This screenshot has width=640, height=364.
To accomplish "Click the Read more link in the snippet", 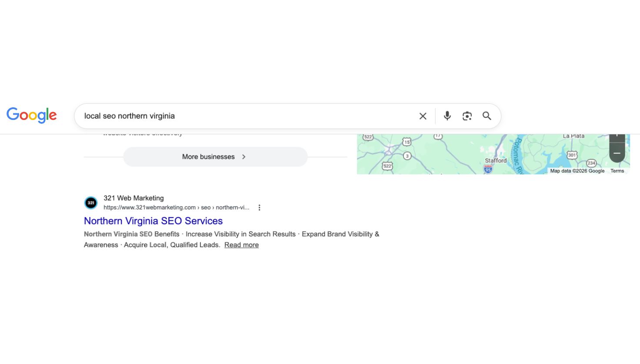I will [241, 245].
